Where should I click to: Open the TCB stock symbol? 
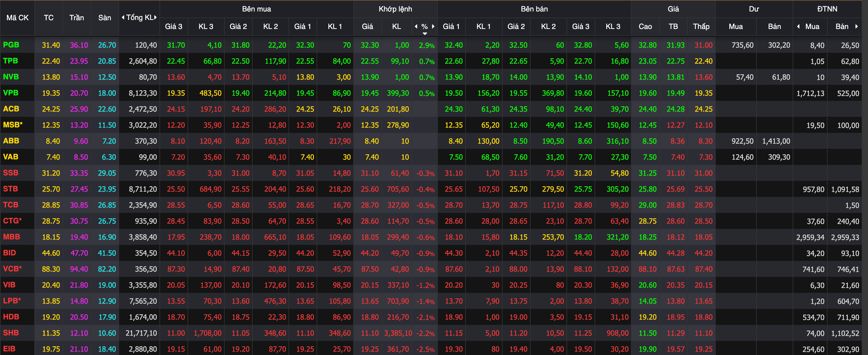click(x=11, y=205)
